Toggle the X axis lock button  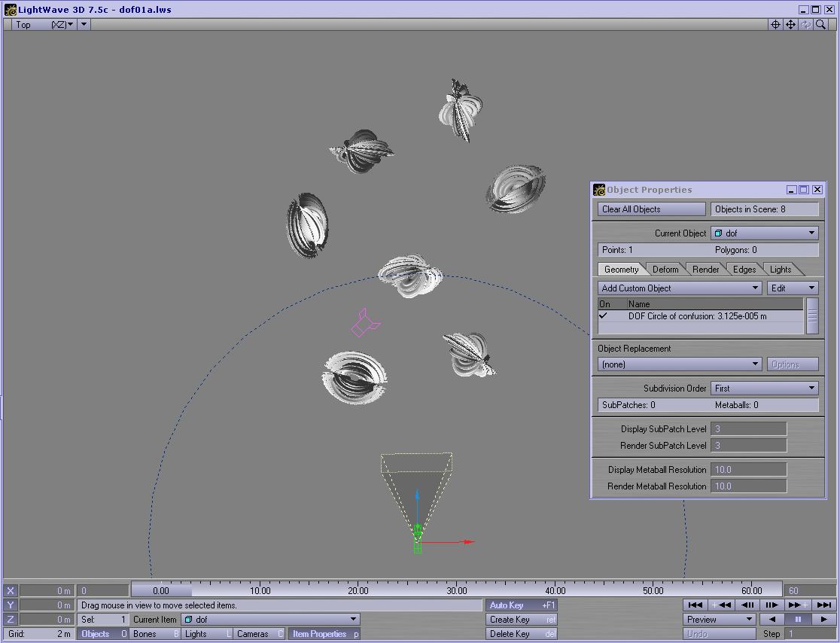tap(11, 590)
